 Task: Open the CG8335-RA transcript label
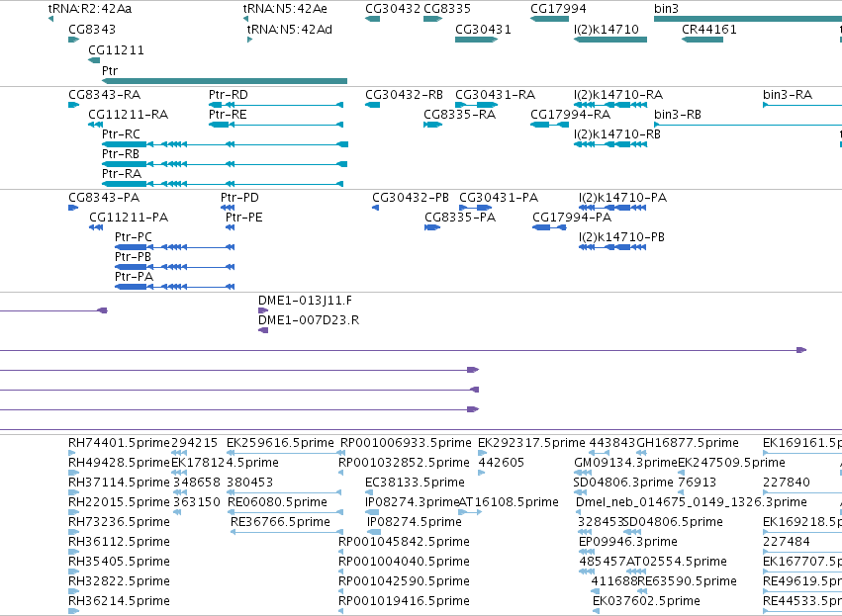point(459,115)
